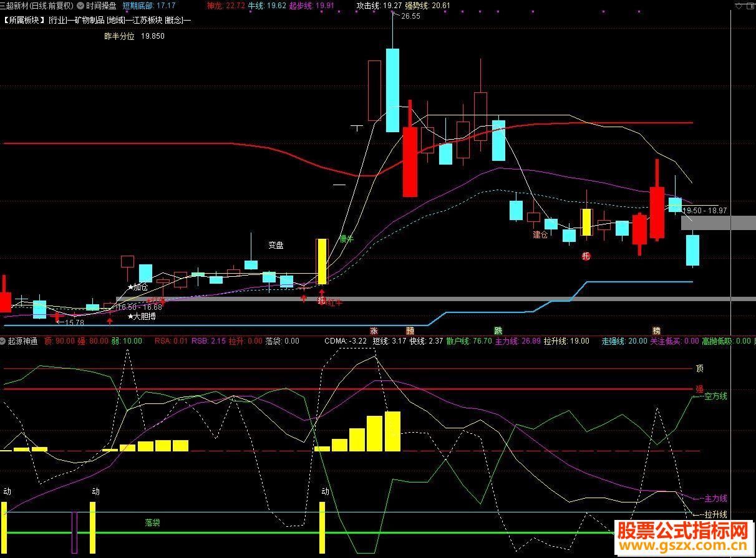Click the green 落袋 label on the baseline

(152, 522)
